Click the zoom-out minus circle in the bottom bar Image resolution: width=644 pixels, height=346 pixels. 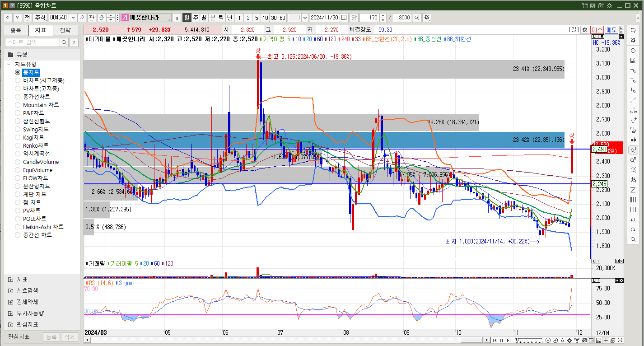tap(548, 340)
